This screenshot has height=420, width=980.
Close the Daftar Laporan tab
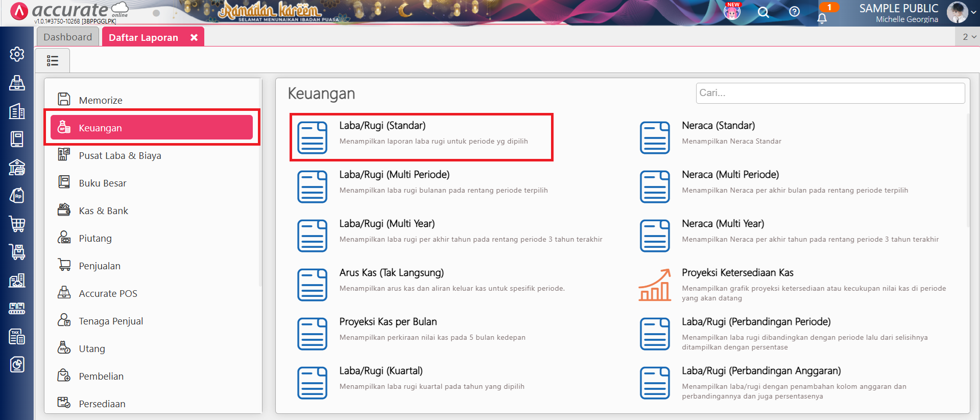point(194,37)
